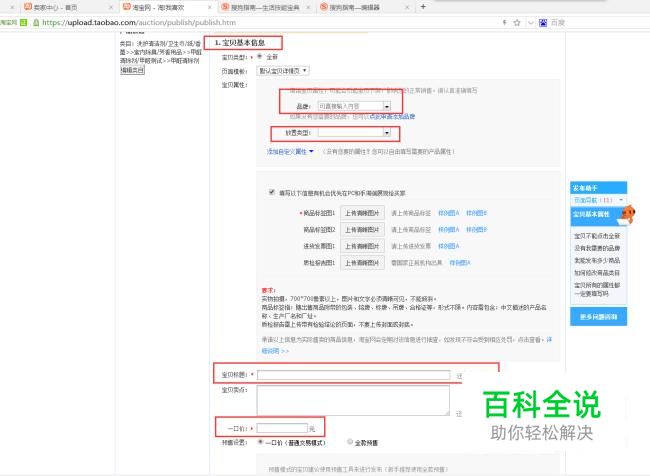Screen dimensions: 650x476
Task: Open the 我能发布多少商品 help item
Action: pyautogui.click(x=597, y=260)
